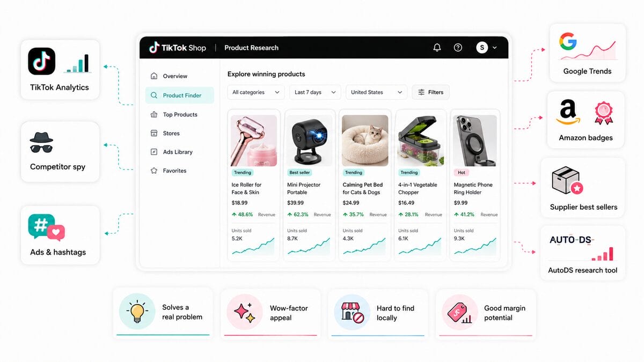Click the Best seller badge
Screen dimensions: 644x362
tap(301, 173)
